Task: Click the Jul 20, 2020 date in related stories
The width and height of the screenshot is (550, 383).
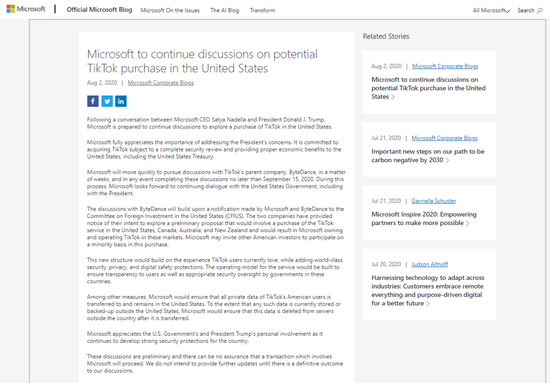Action: coord(386,264)
